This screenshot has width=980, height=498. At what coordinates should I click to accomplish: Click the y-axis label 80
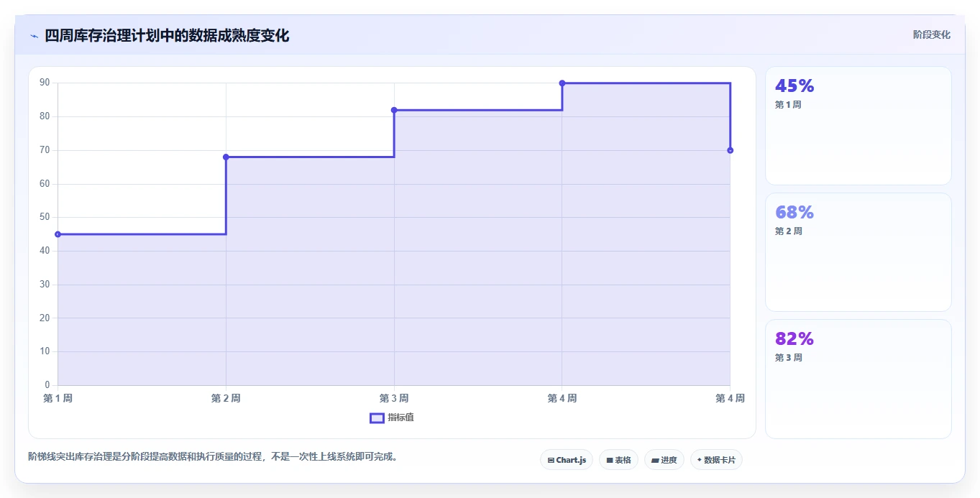click(45, 116)
